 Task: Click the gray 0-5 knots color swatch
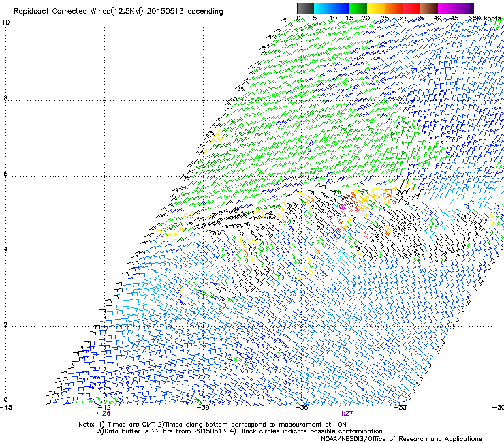click(305, 8)
